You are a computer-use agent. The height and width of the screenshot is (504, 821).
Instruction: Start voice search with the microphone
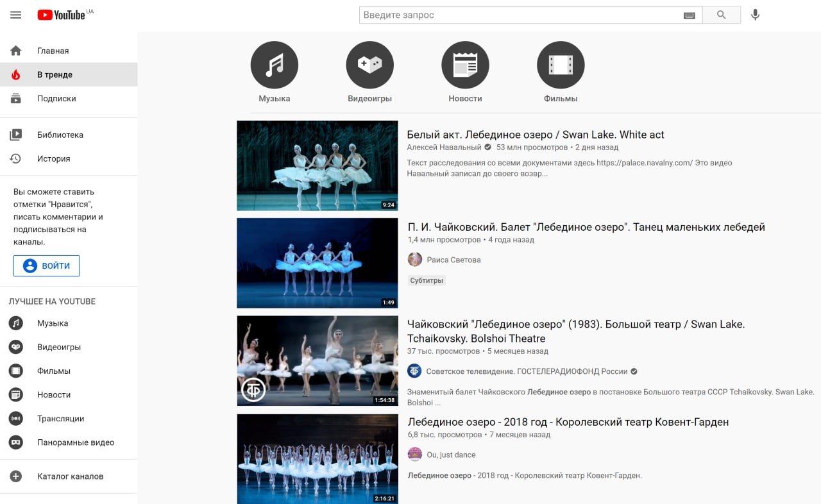(756, 15)
